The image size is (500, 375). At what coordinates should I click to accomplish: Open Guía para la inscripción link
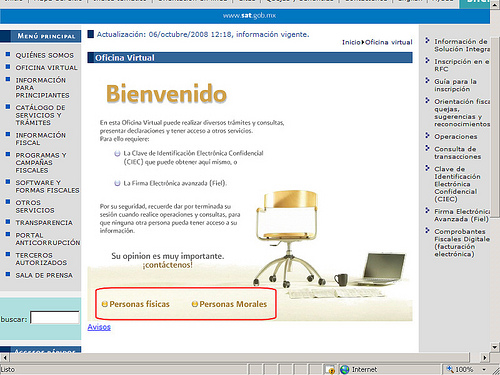tap(455, 85)
